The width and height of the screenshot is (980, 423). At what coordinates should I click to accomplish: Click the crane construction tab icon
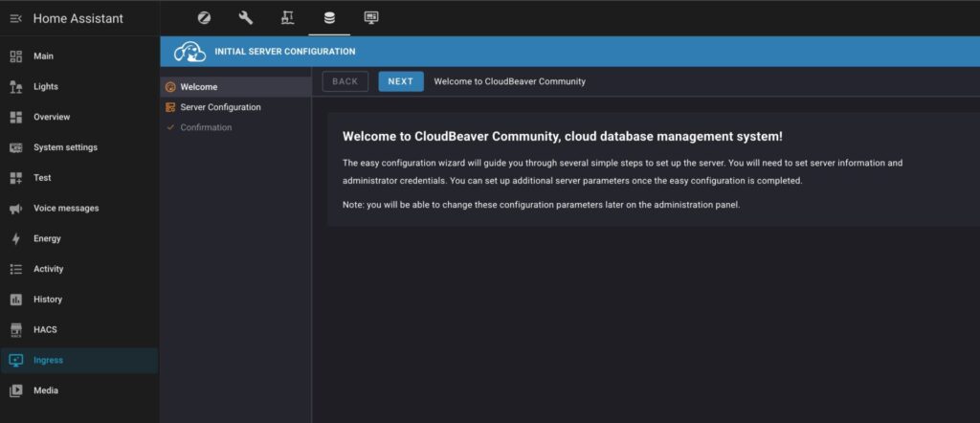pos(287,17)
